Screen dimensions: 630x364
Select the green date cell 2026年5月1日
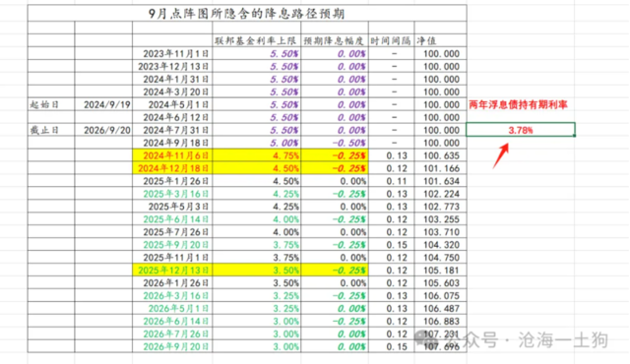click(172, 309)
